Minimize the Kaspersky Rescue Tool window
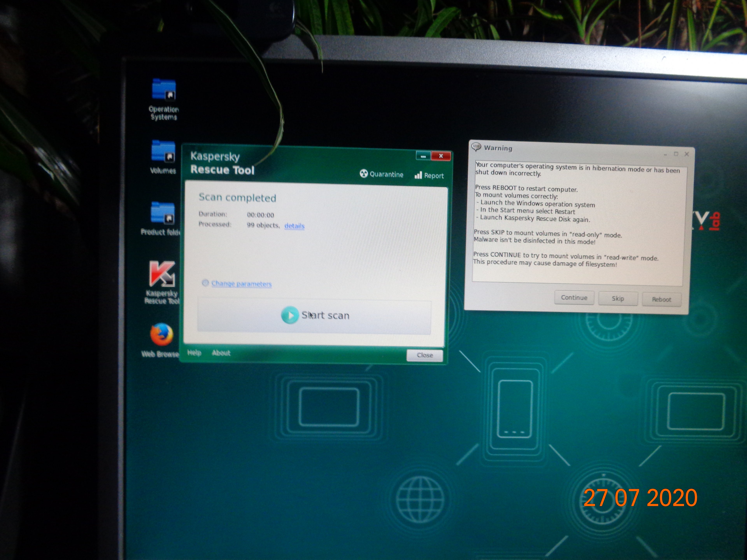This screenshot has height=560, width=747. pyautogui.click(x=423, y=156)
